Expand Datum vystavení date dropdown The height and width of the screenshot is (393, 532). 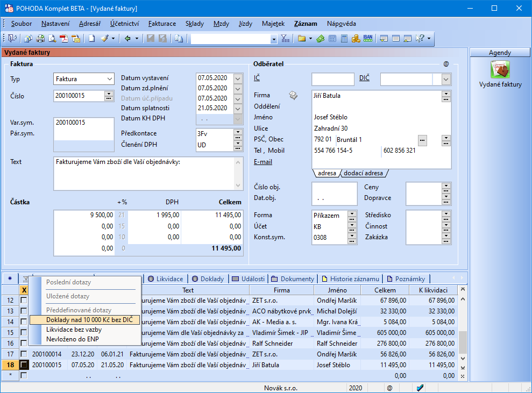coord(238,78)
